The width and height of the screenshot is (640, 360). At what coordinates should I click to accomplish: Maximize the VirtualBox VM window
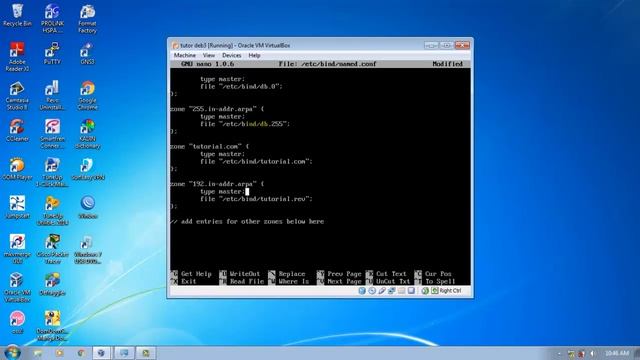(x=446, y=45)
